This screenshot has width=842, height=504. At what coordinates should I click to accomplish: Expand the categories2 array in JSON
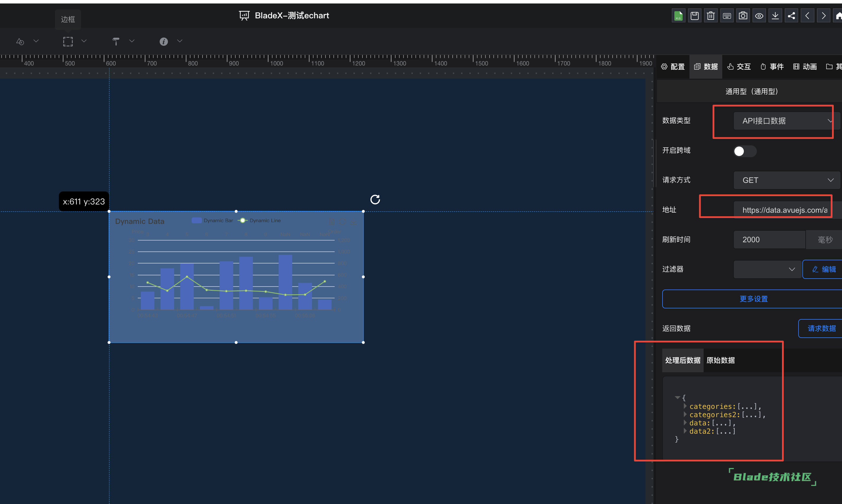click(685, 414)
